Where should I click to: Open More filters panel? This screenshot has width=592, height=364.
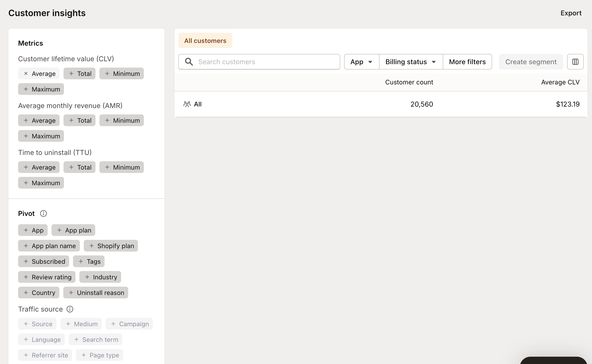pyautogui.click(x=467, y=62)
